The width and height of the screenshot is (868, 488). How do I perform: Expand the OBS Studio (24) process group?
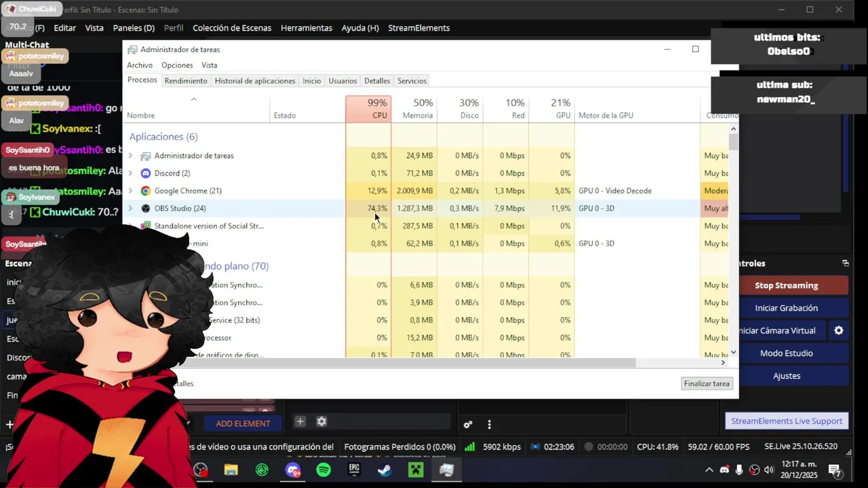[130, 208]
